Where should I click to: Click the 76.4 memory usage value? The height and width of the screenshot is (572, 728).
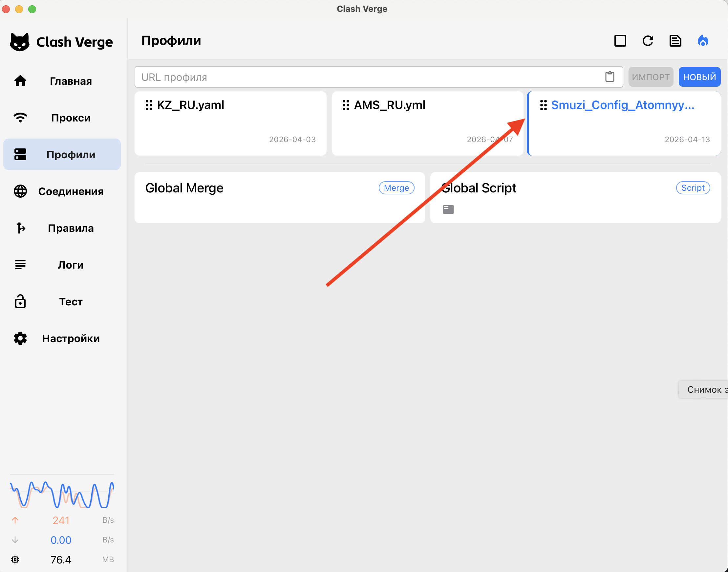pos(61,560)
